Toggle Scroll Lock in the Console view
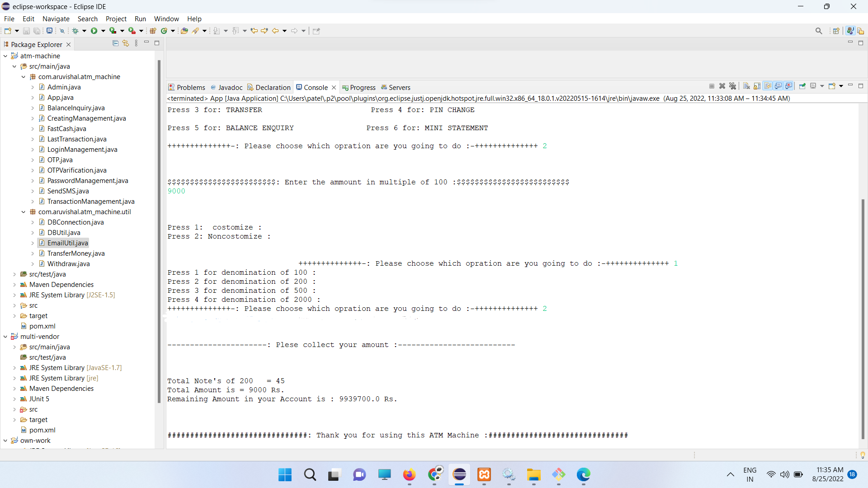The height and width of the screenshot is (488, 868). [757, 86]
